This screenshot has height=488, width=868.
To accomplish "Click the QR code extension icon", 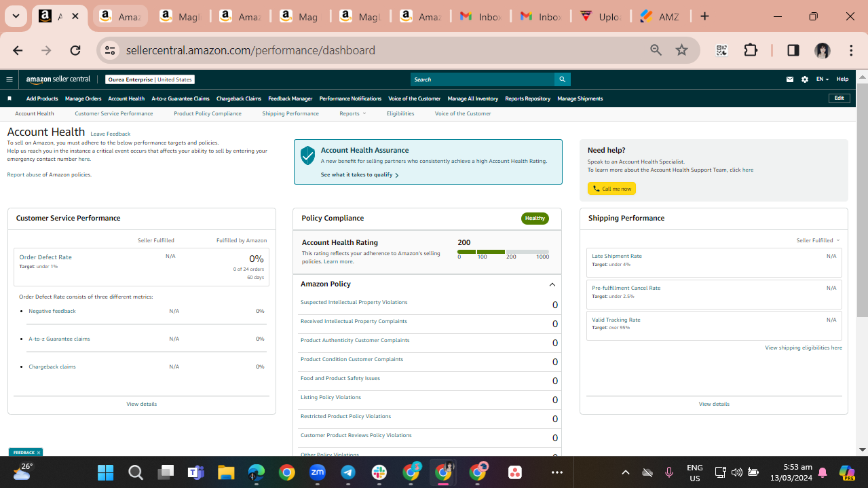I will [x=721, y=50].
